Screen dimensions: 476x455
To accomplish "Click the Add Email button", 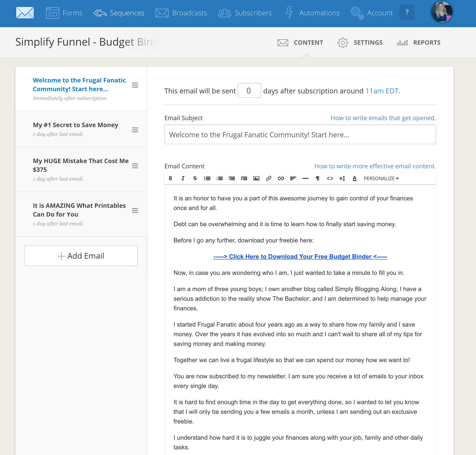I will 81,256.
